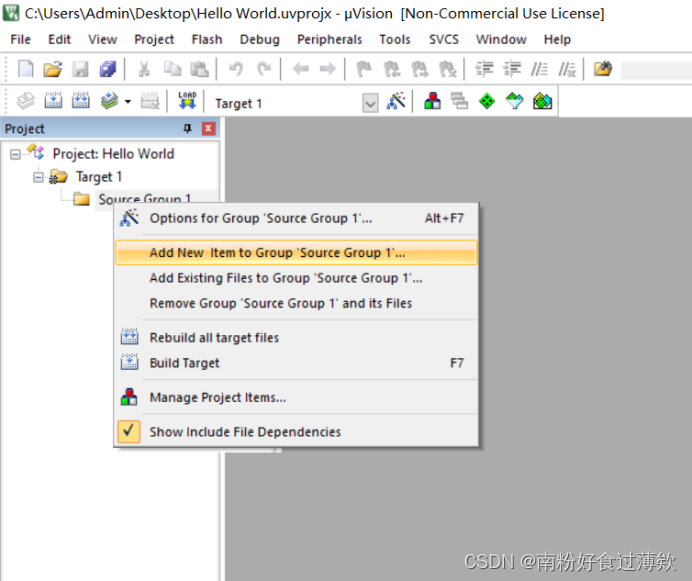
Task: Toggle the Insert Bookmark flag icon
Action: pos(364,69)
